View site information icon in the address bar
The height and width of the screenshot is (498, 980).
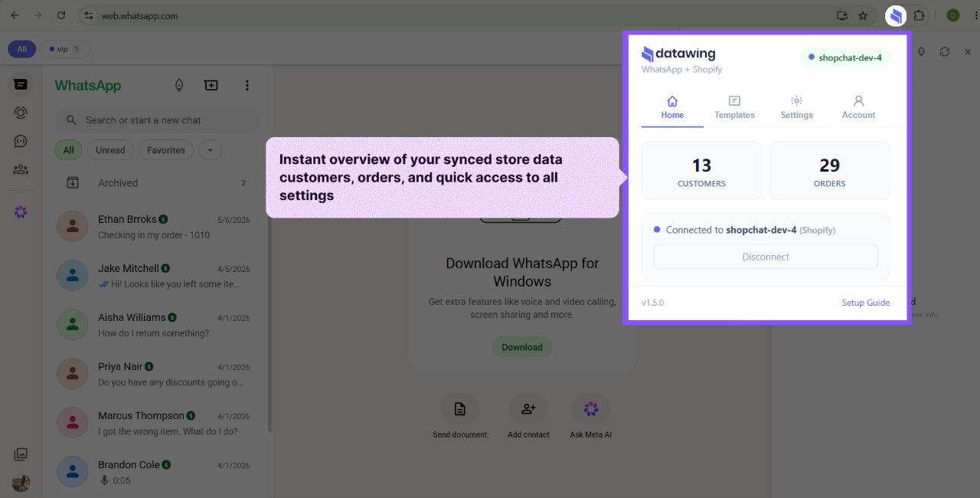[x=88, y=15]
